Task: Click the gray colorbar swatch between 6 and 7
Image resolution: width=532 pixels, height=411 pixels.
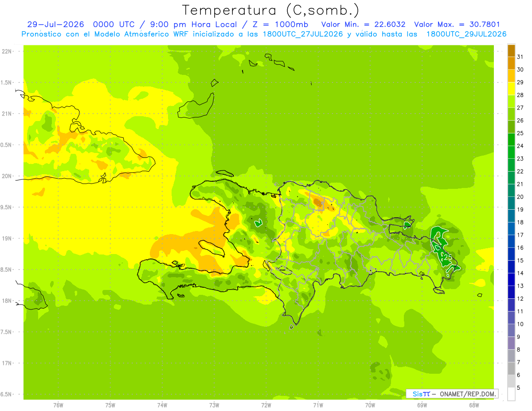Action: (511, 368)
